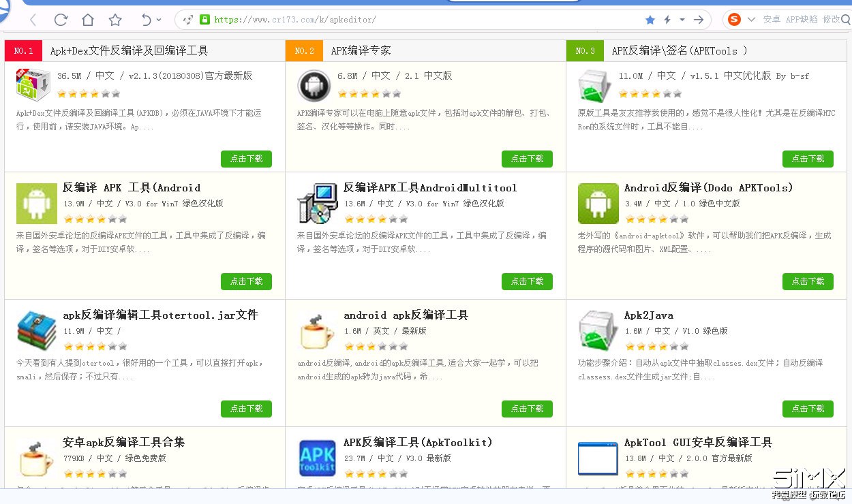The width and height of the screenshot is (852, 504).
Task: Click the Android反编译(Dodo APKTools) icon
Action: [x=598, y=204]
